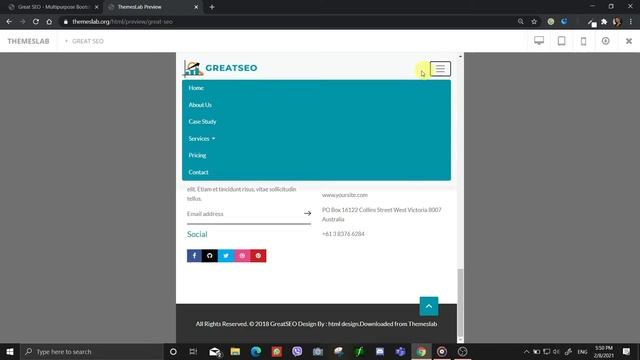
Task: Go back in browser history
Action: [x=9, y=22]
